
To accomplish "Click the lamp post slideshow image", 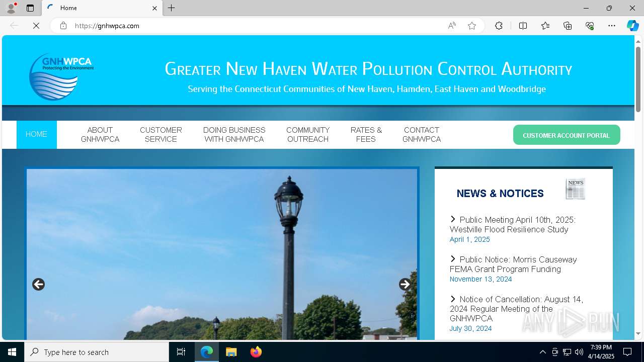I will click(222, 254).
